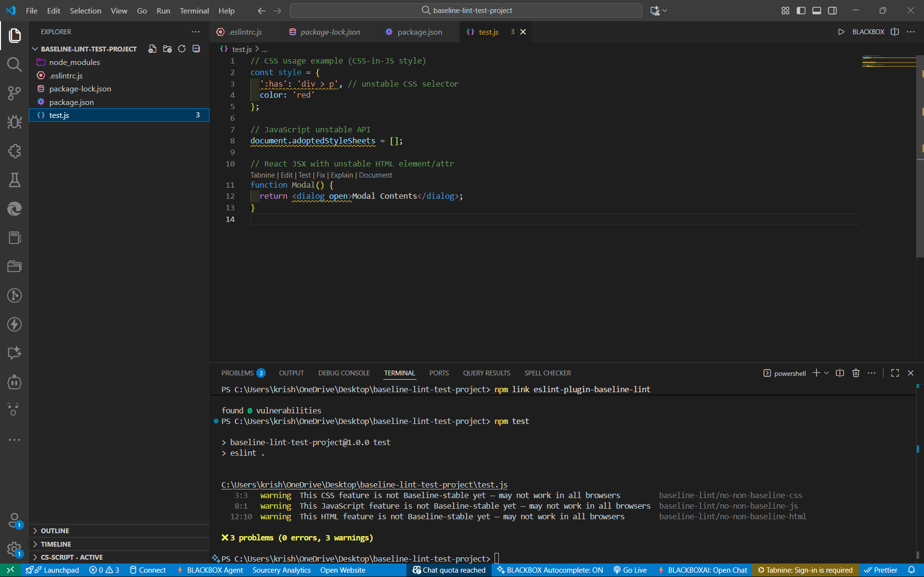The width and height of the screenshot is (924, 577).
Task: Toggle the bottom panel layout button
Action: click(x=817, y=11)
